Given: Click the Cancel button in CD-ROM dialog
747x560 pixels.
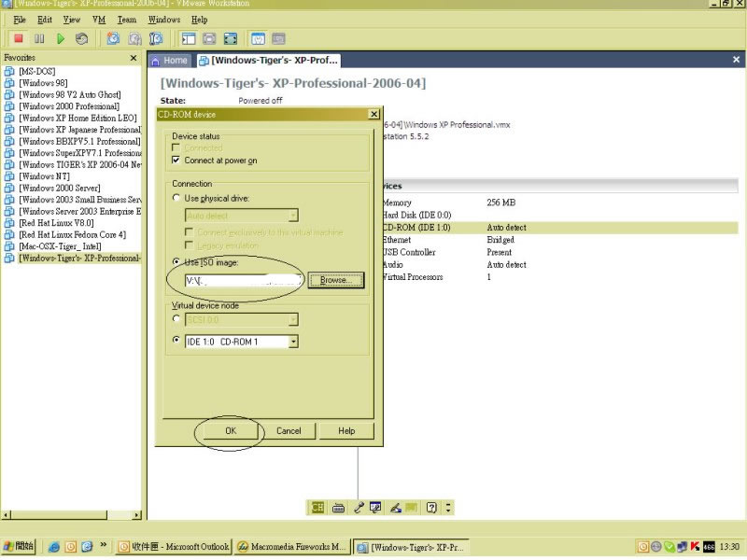Looking at the screenshot, I should pos(289,430).
